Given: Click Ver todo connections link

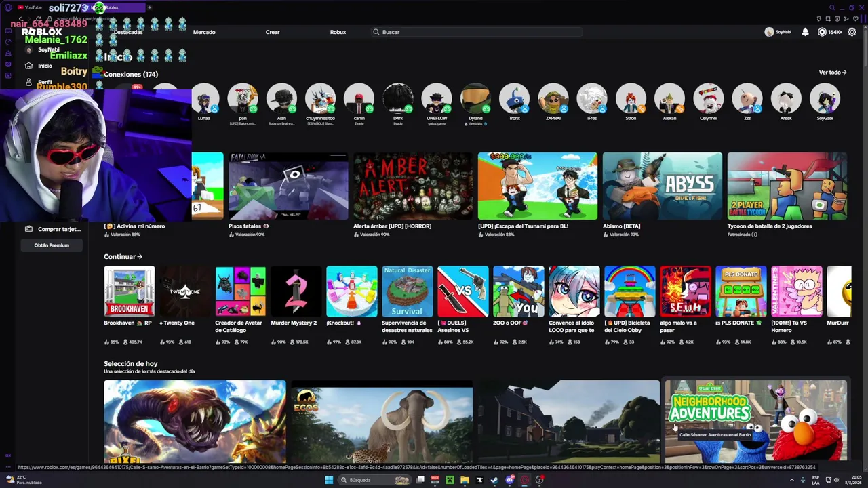Looking at the screenshot, I should click(833, 72).
